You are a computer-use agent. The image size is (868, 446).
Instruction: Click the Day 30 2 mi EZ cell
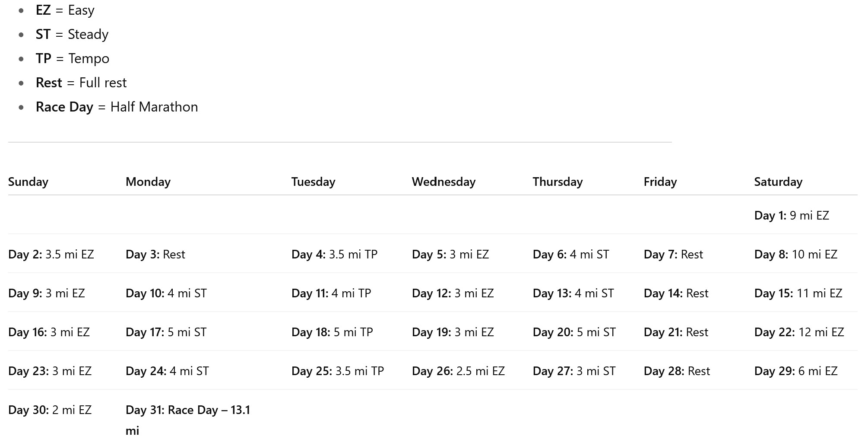click(x=50, y=410)
